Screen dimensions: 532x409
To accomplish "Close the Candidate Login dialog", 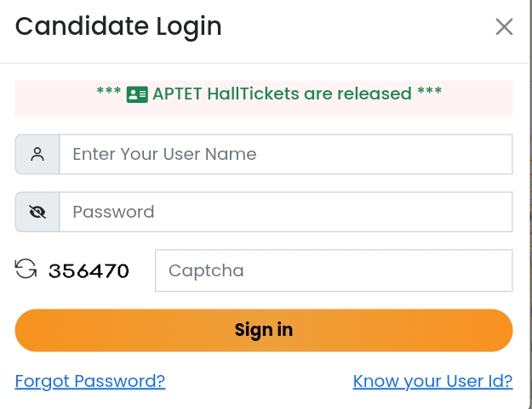I will click(x=504, y=27).
